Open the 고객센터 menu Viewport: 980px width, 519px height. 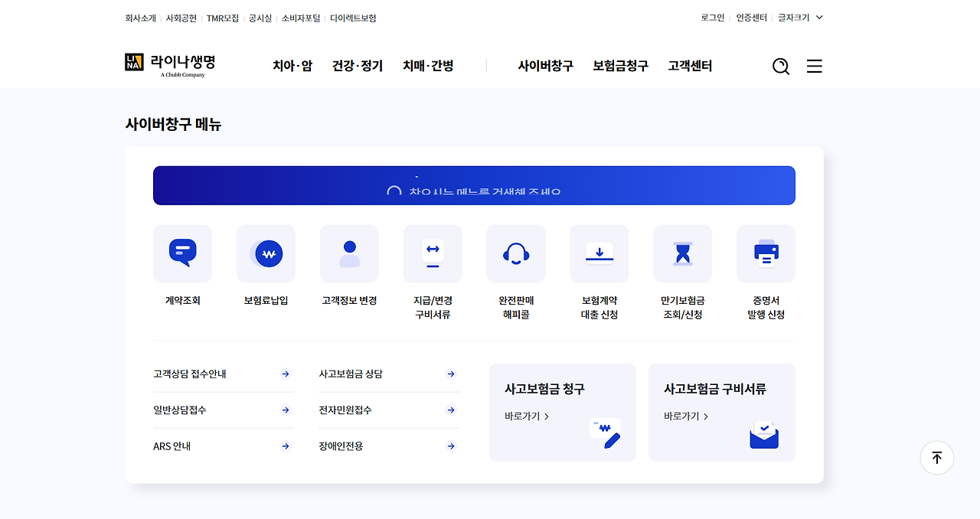coord(690,66)
